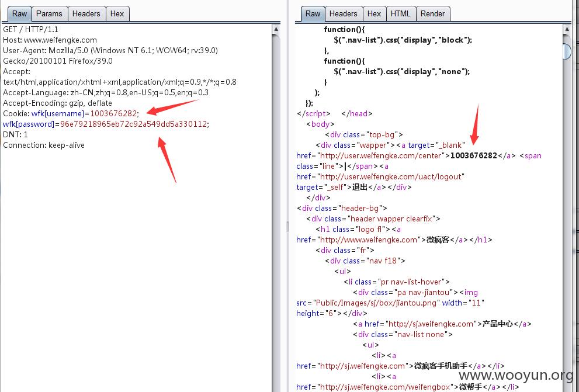Click bold 1003676282 in response HTML
Image resolution: width=579 pixels, height=392 pixels.
pyautogui.click(x=474, y=156)
